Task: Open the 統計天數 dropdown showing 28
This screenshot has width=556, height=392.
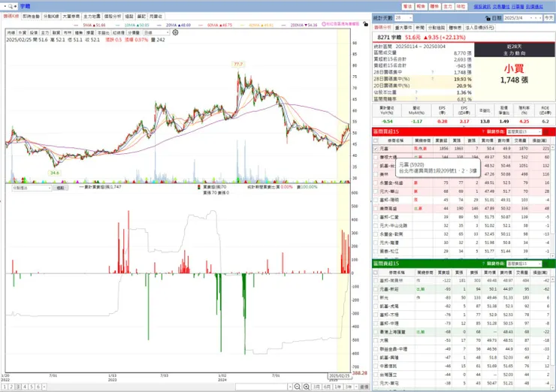Action: click(403, 18)
